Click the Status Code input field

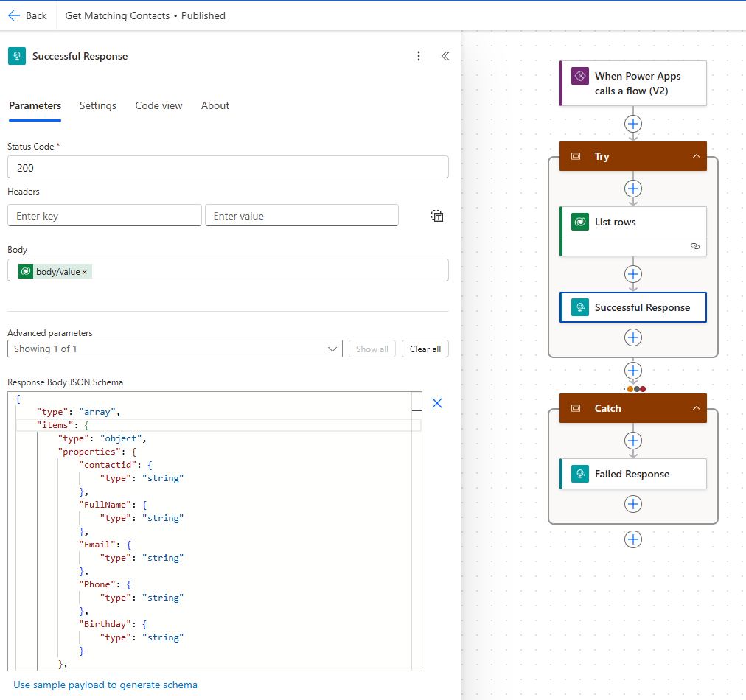[x=228, y=168]
